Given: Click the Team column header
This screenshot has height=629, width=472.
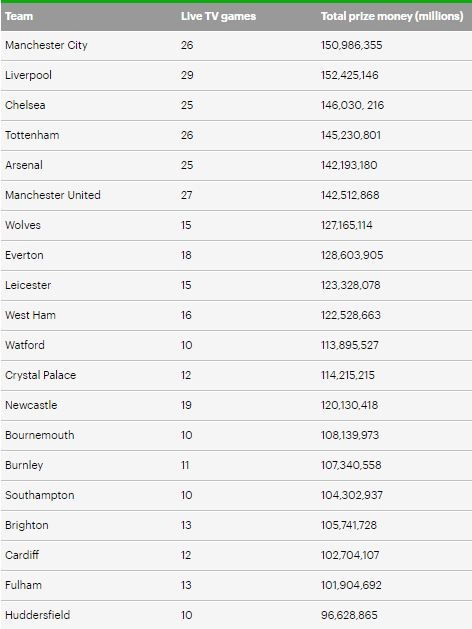Looking at the screenshot, I should [x=19, y=16].
